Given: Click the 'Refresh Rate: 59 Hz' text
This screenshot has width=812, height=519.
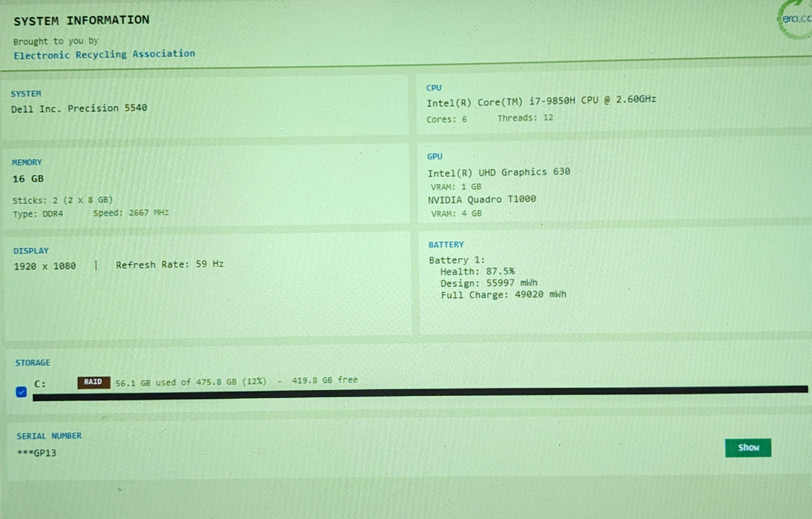Looking at the screenshot, I should click(170, 264).
